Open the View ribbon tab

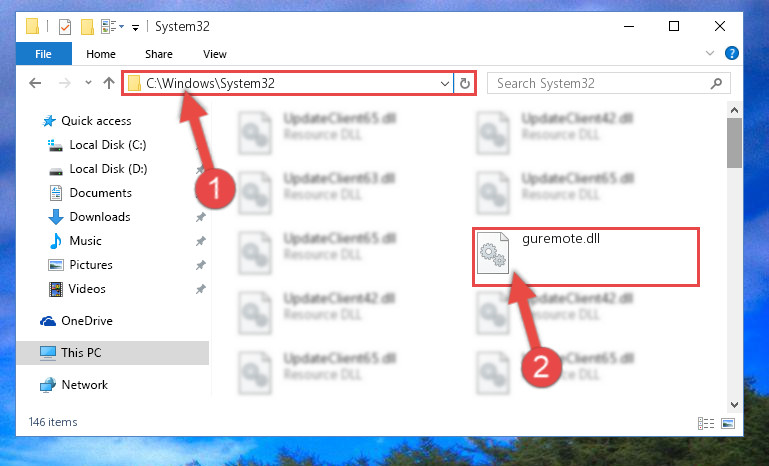pyautogui.click(x=215, y=54)
